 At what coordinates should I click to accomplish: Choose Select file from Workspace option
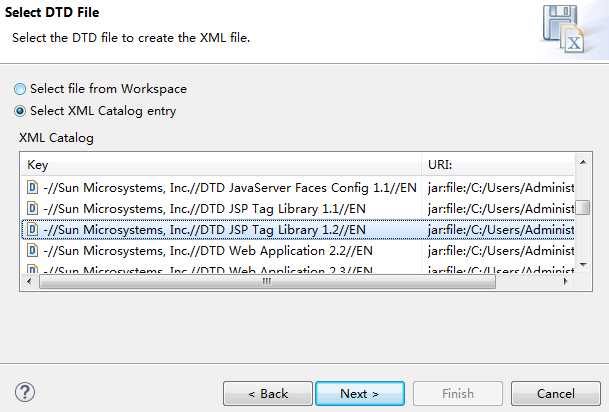click(21, 89)
